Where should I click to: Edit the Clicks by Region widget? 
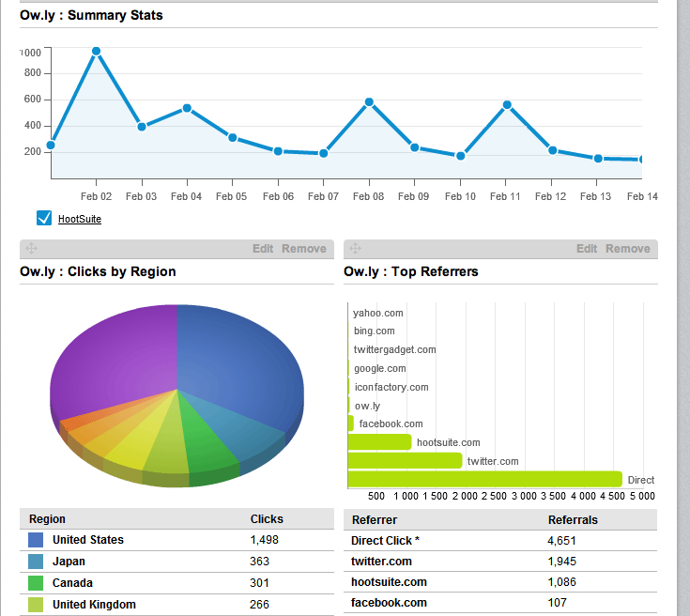263,249
